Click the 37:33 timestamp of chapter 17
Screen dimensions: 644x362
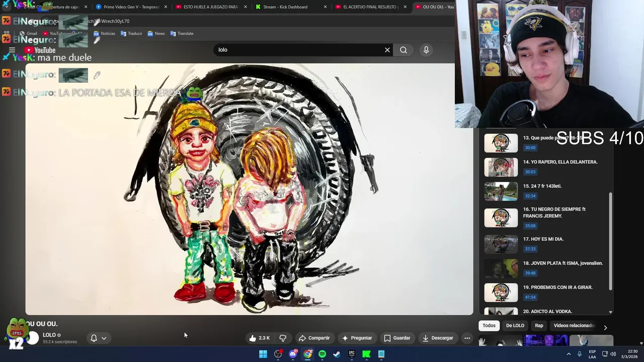tap(530, 249)
